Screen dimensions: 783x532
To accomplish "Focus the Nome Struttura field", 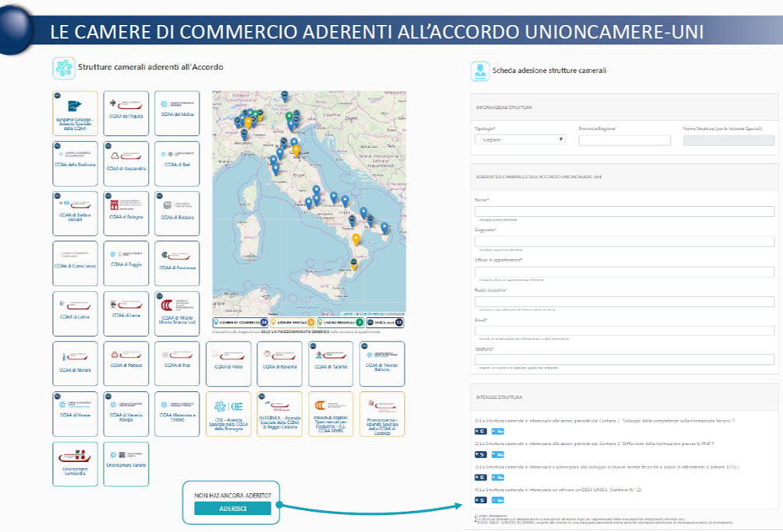I will tap(729, 140).
